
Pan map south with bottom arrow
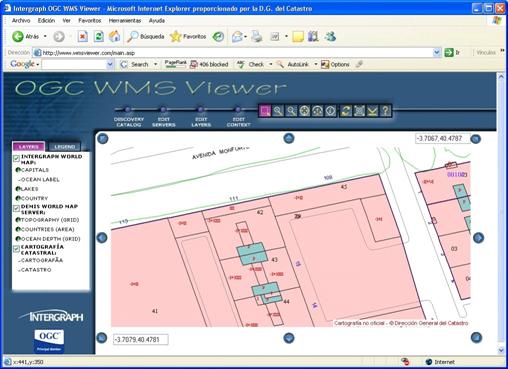pyautogui.click(x=289, y=338)
